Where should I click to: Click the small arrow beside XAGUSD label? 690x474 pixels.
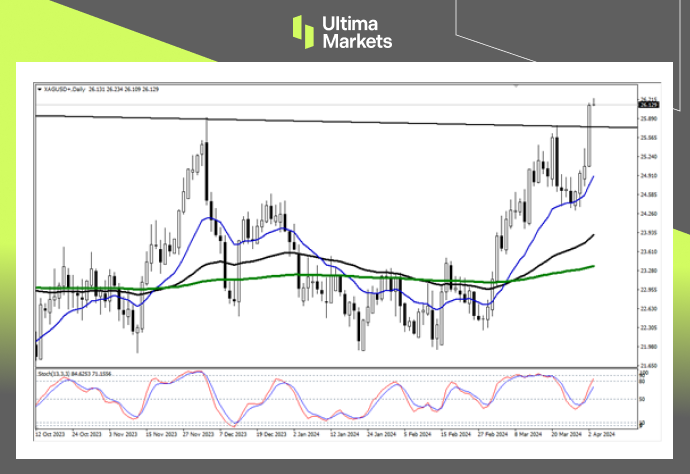click(x=38, y=89)
